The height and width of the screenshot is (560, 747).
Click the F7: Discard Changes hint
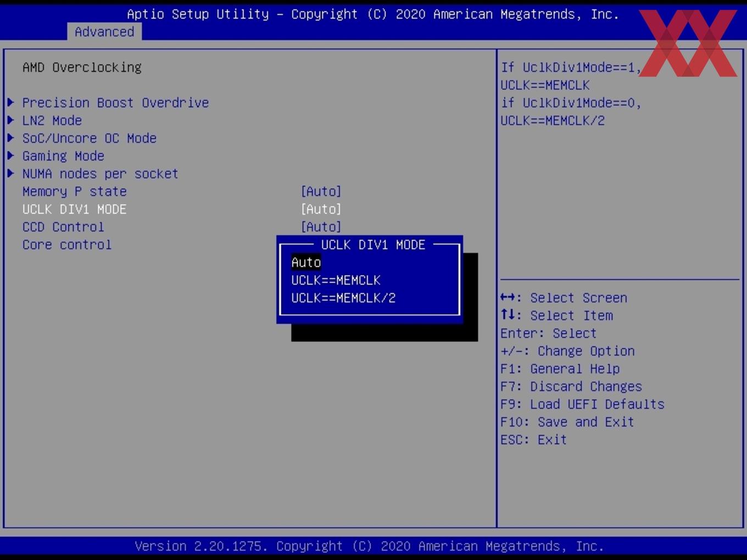point(571,387)
